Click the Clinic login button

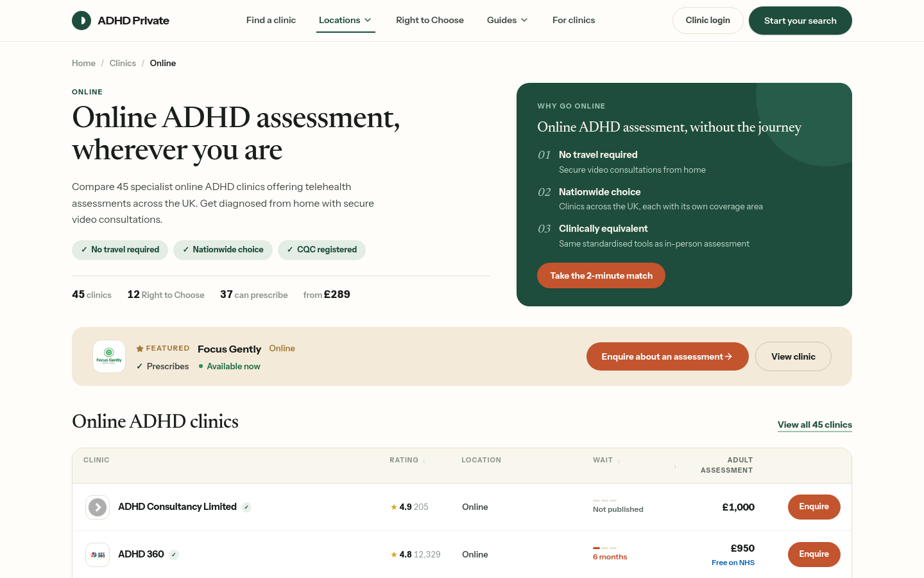point(708,21)
